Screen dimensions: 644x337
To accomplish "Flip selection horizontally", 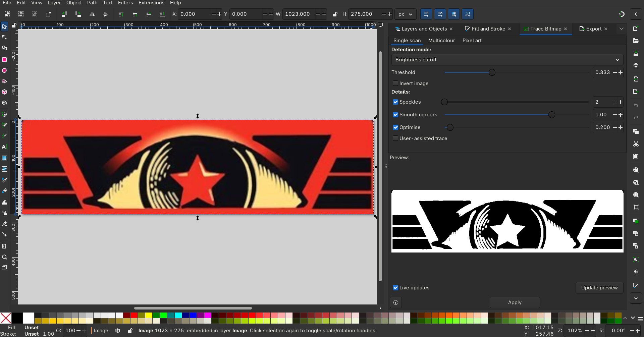I will click(92, 14).
